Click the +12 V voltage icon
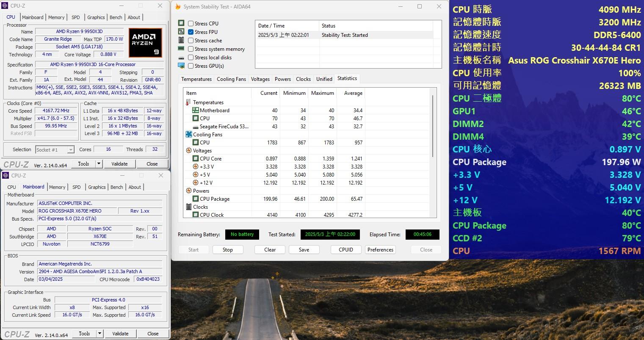Viewport: 644px width, 340px height. pyautogui.click(x=196, y=183)
